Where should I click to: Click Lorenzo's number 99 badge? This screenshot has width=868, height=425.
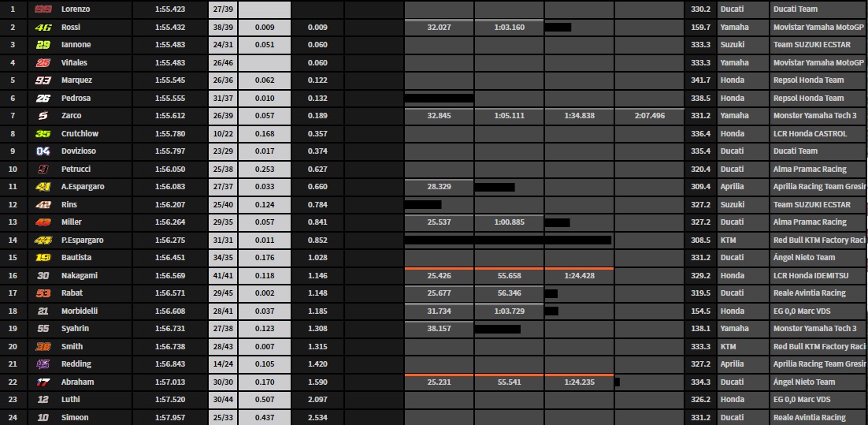43,9
